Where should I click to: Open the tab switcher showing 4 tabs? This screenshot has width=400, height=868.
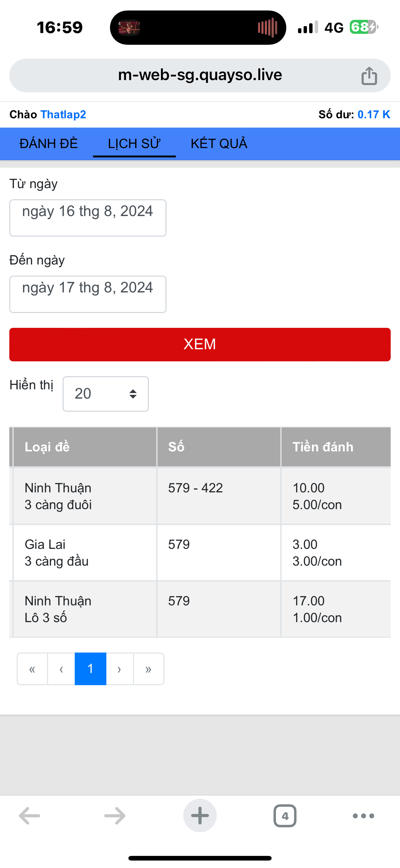point(285,816)
